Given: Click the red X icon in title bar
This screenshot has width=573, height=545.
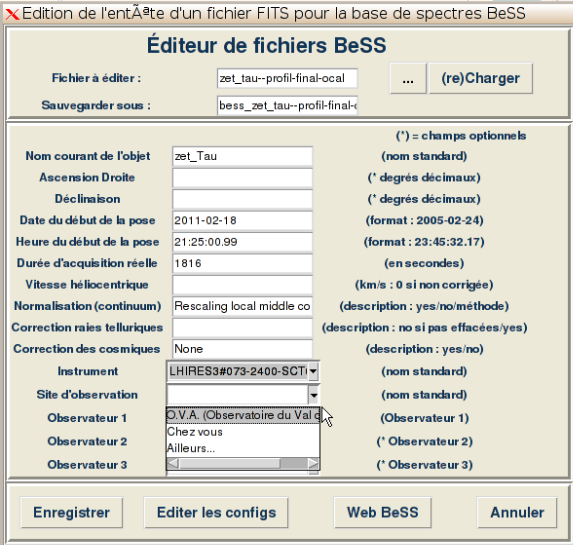Looking at the screenshot, I should [x=12, y=14].
